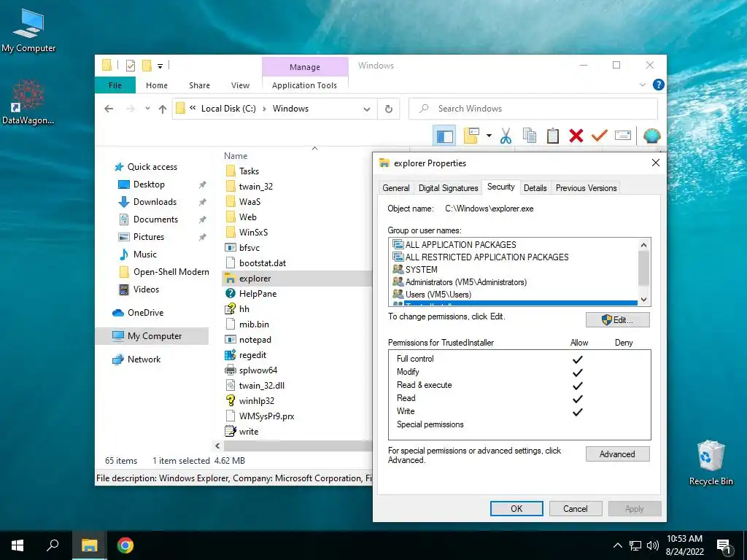Select the HelpPane file
The width and height of the screenshot is (747, 560).
click(258, 294)
